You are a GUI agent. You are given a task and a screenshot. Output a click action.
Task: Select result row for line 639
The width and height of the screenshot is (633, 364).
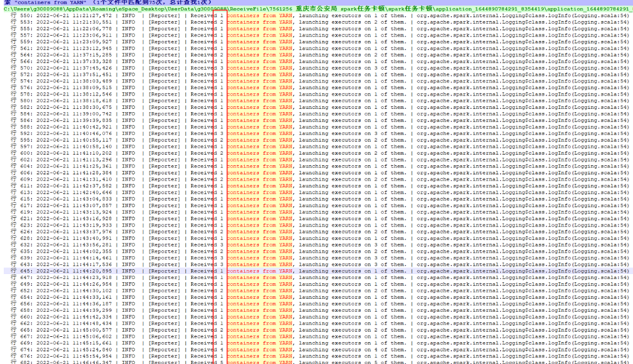pos(318,258)
